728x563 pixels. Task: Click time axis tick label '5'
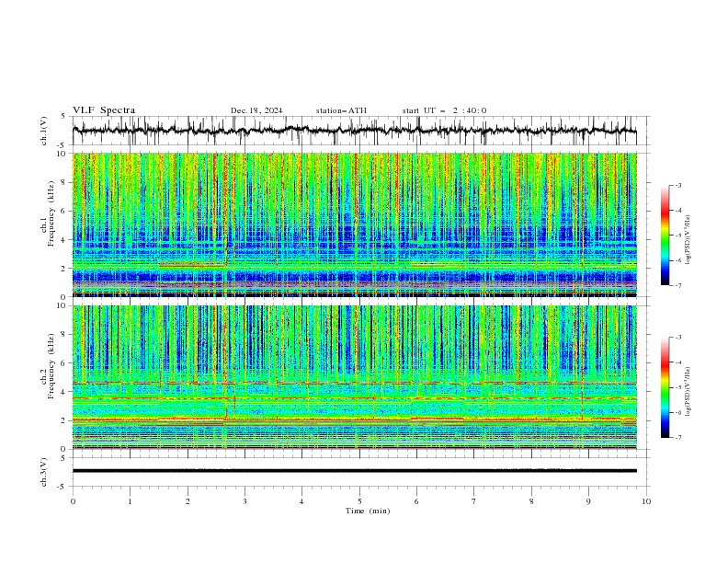point(359,501)
